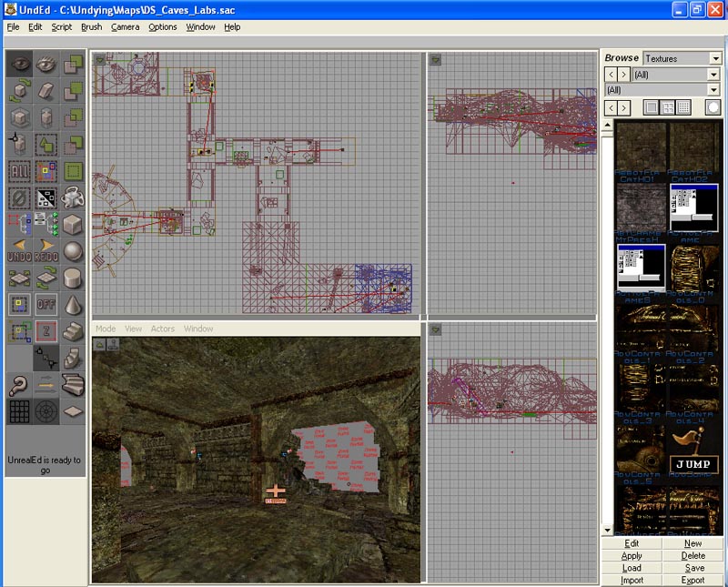Choose the Sphere brush builder
Image resolution: width=728 pixels, height=587 pixels.
[73, 251]
